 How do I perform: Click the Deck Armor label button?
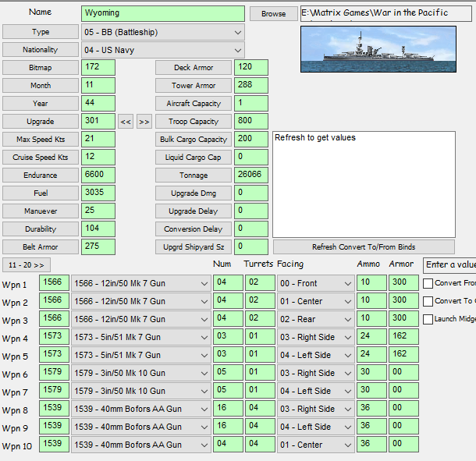[194, 68]
